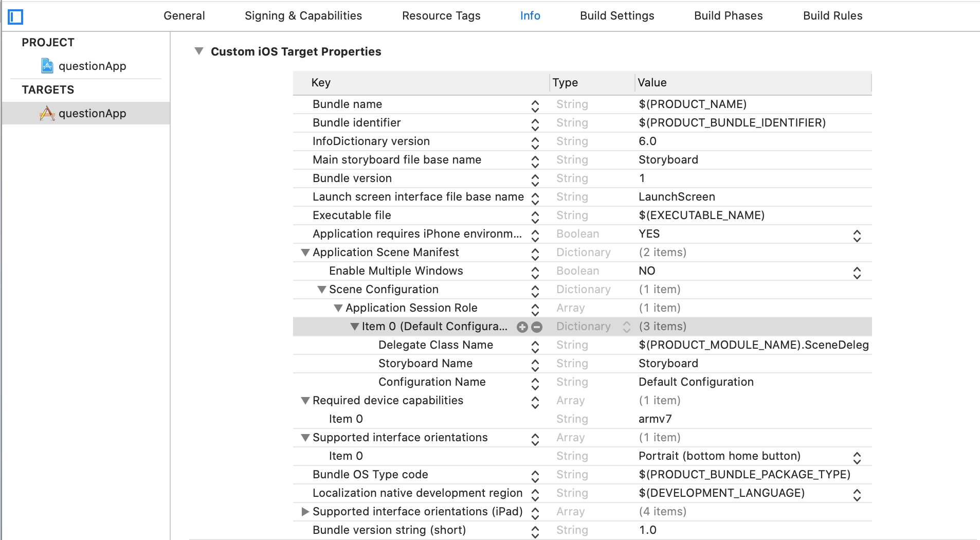Click the Dictionary type stepper on Item 0
The image size is (980, 540).
coord(626,327)
